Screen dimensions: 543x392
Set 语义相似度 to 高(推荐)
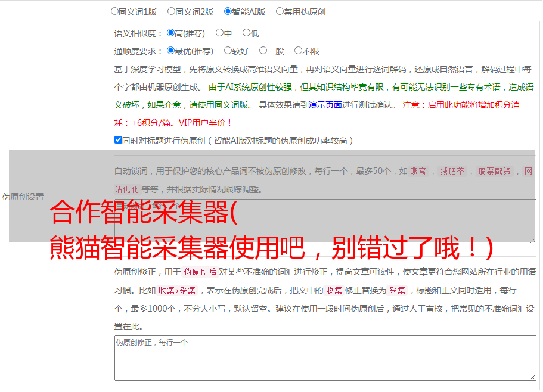pyautogui.click(x=170, y=33)
